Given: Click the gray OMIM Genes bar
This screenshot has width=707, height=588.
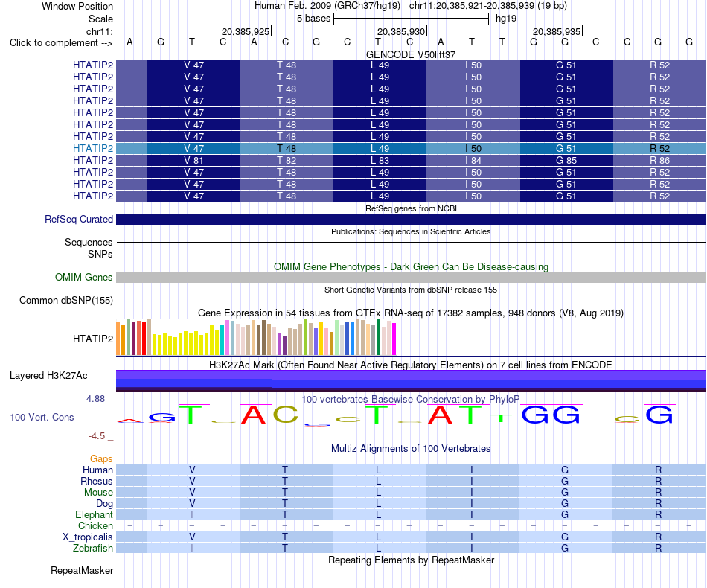Looking at the screenshot, I should point(412,278).
